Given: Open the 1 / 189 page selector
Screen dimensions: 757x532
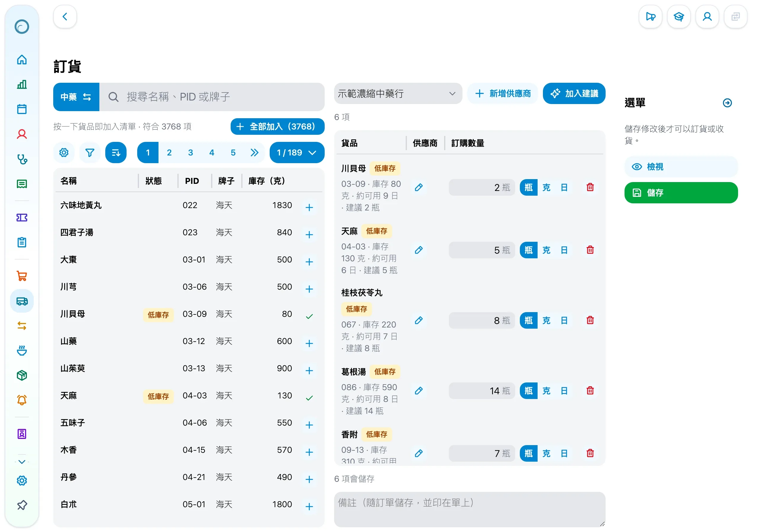Looking at the screenshot, I should click(297, 153).
